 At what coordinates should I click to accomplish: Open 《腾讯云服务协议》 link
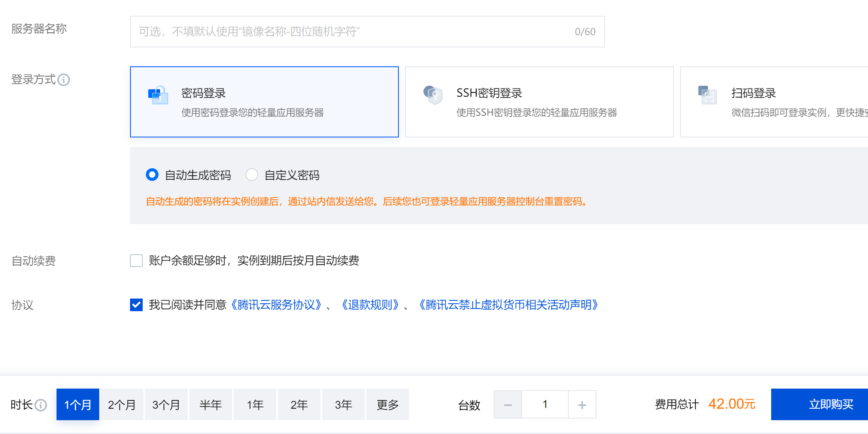coord(276,305)
